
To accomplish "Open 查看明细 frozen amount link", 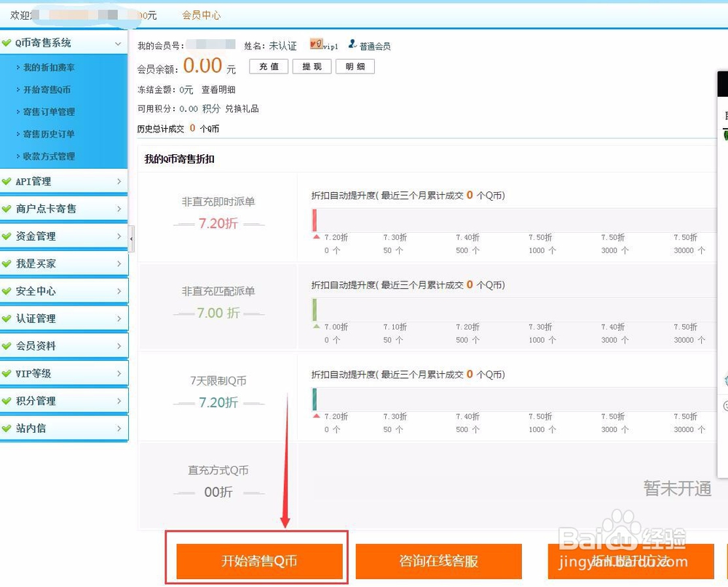I will (x=218, y=90).
